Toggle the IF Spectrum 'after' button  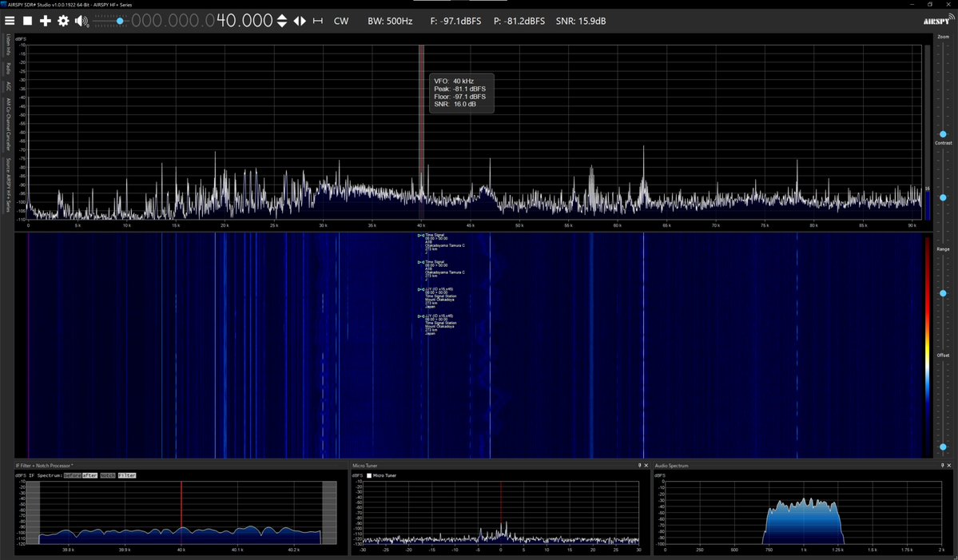point(89,475)
